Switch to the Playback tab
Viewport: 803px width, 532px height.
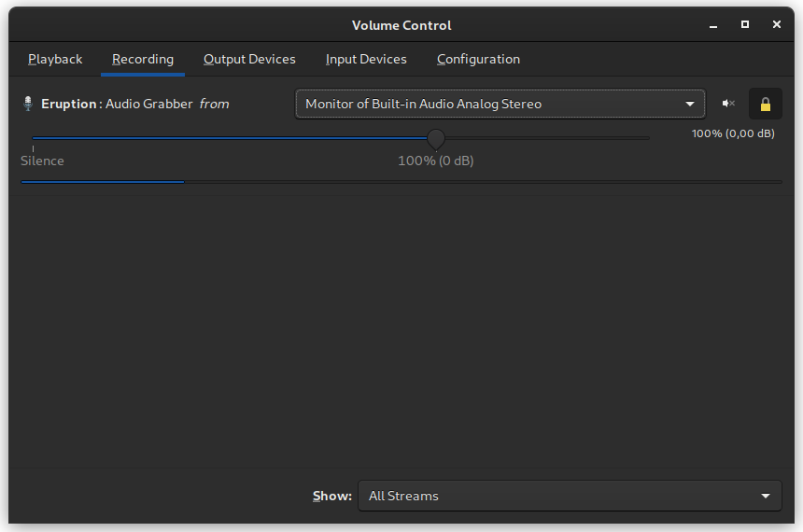(55, 60)
